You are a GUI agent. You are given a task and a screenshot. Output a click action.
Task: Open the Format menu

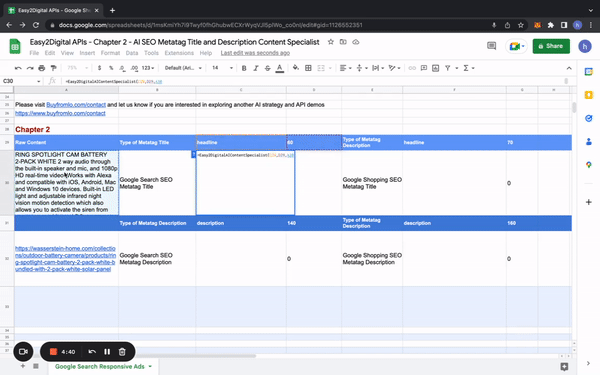[110, 53]
